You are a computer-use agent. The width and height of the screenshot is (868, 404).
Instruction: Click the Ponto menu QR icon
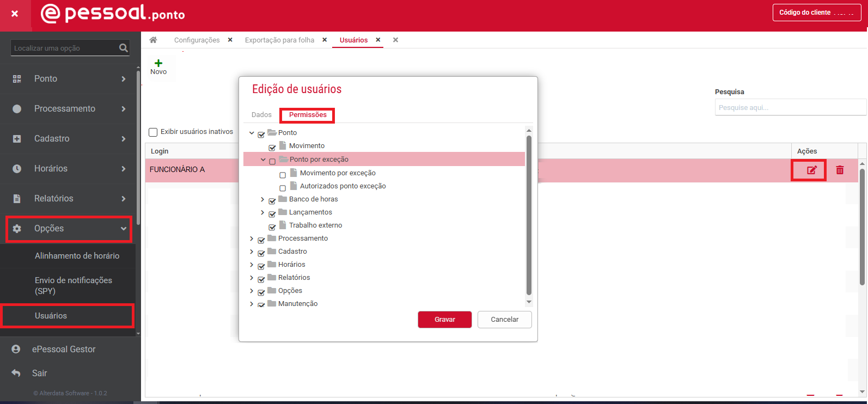(x=17, y=79)
